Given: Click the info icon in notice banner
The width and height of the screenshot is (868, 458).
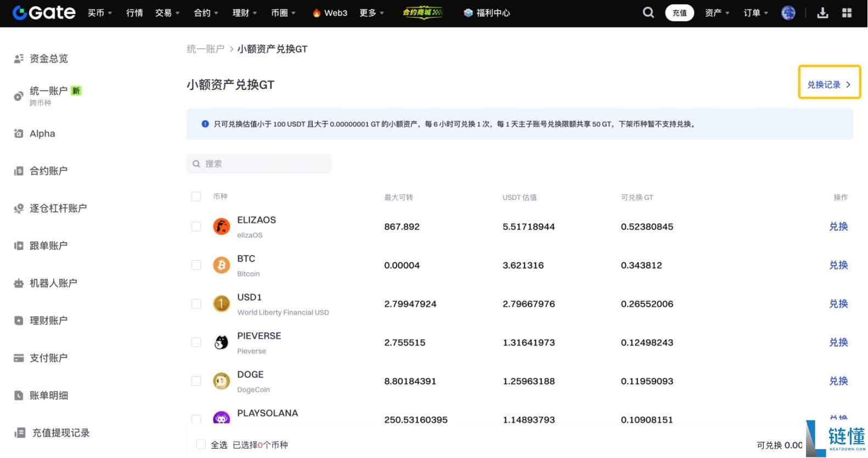Looking at the screenshot, I should (205, 124).
